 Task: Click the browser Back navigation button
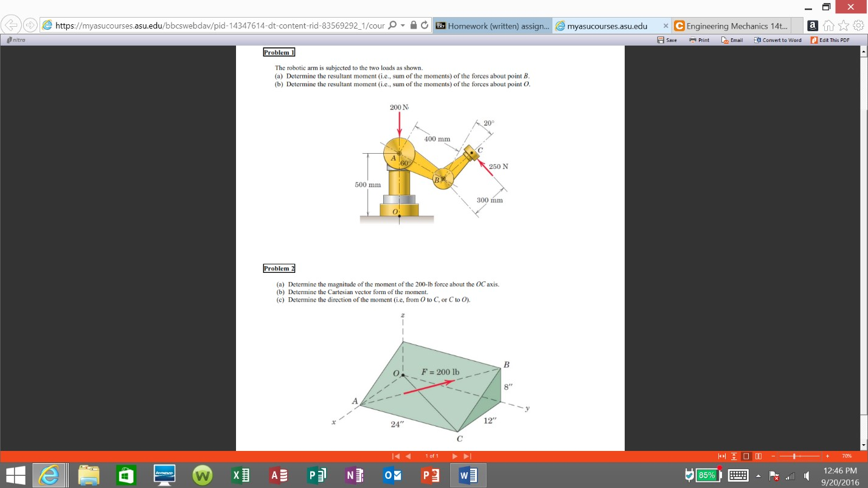click(12, 26)
